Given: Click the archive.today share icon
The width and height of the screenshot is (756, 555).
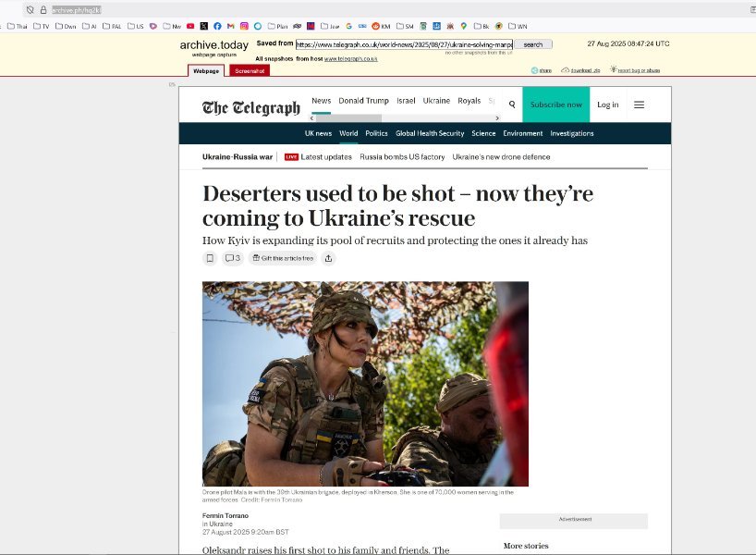Looking at the screenshot, I should (x=542, y=70).
